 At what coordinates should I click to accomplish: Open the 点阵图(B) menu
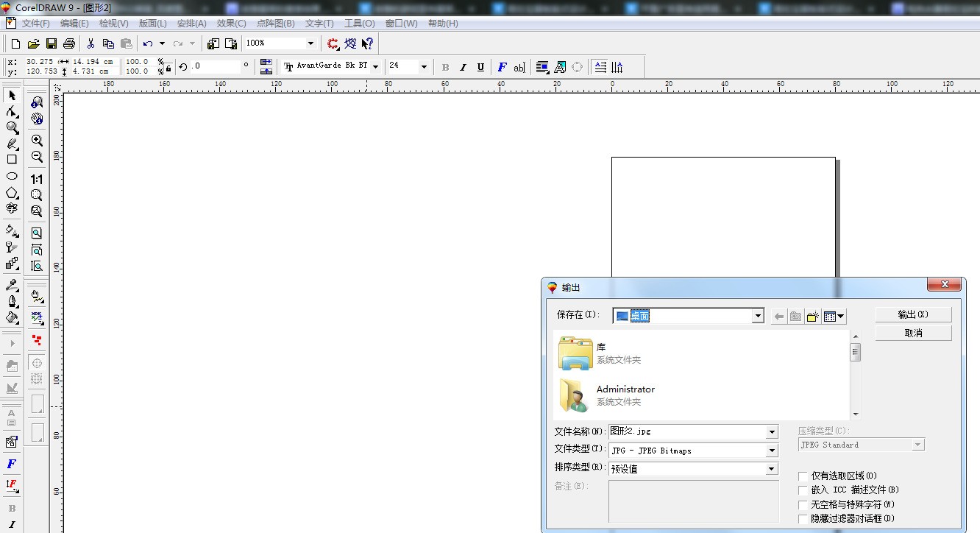click(x=275, y=24)
